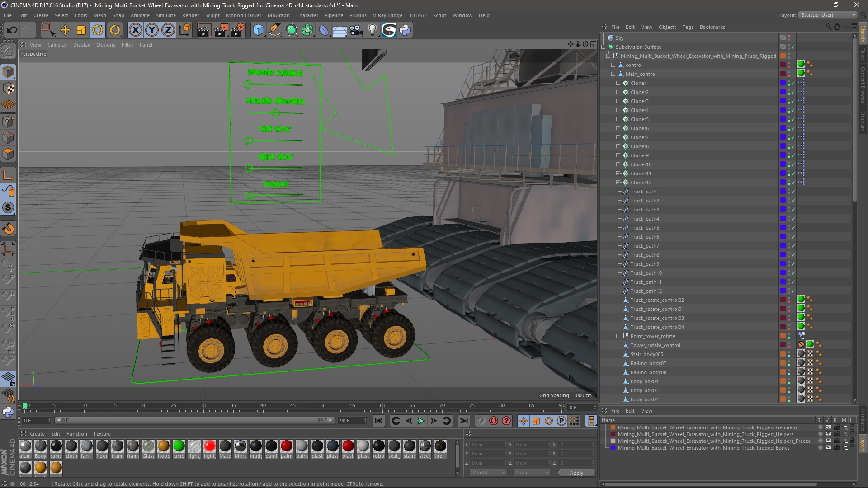The image size is (868, 488).
Task: Toggle Y axis lock
Action: point(152,30)
